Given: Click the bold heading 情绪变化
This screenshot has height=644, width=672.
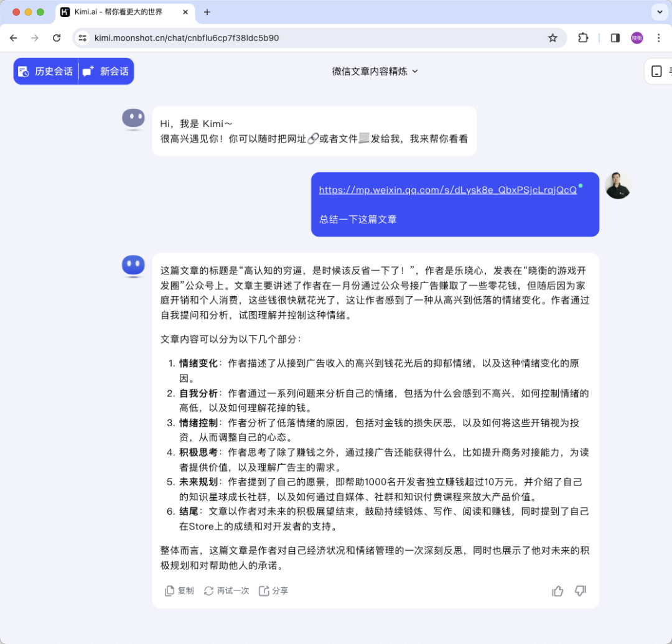Looking at the screenshot, I should (x=198, y=363).
